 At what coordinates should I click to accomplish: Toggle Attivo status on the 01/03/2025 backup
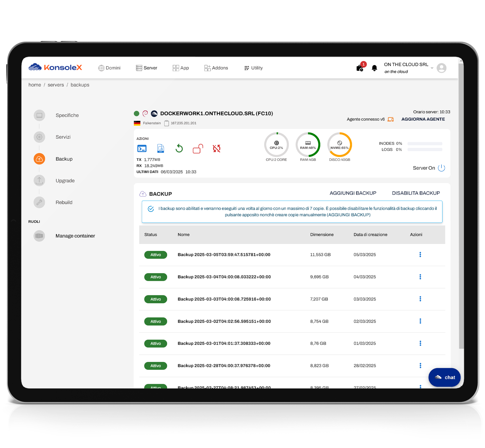click(156, 343)
